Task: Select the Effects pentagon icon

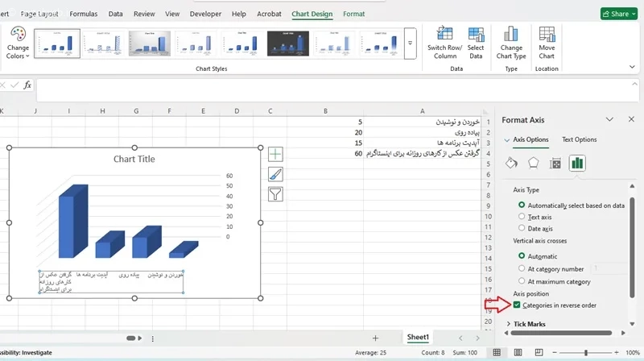Action: pyautogui.click(x=533, y=164)
